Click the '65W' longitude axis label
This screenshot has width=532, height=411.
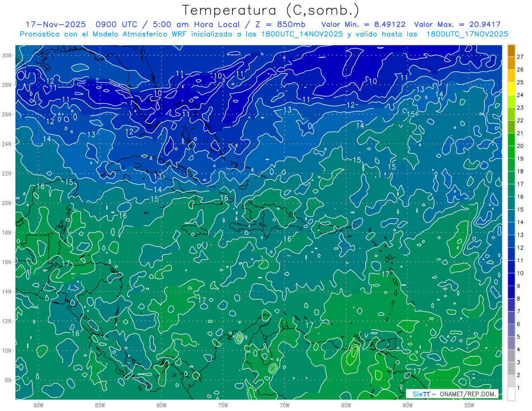[x=346, y=405]
